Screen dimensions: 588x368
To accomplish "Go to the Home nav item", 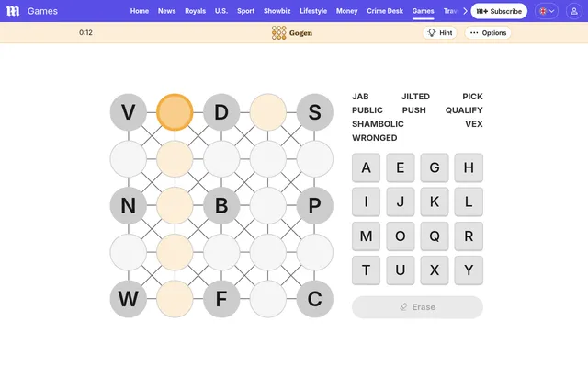I will (x=140, y=11).
